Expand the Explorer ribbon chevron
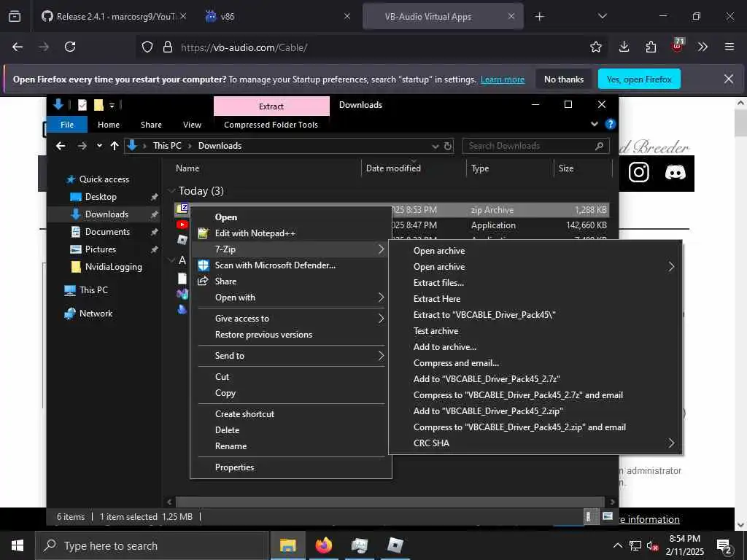Screen dimensions: 747x560 [594, 124]
